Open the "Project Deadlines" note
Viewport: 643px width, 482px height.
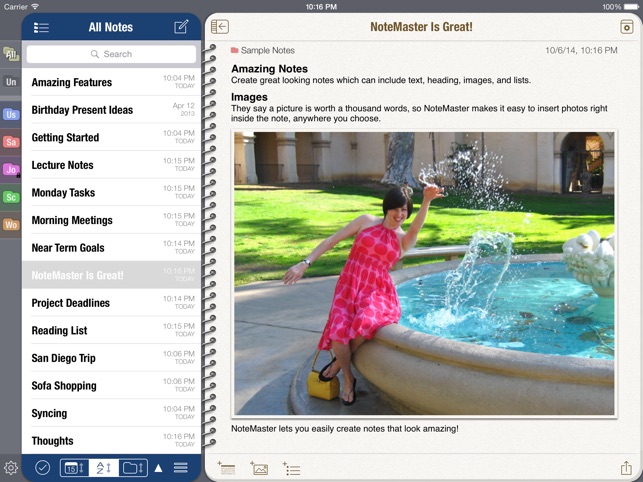point(111,303)
